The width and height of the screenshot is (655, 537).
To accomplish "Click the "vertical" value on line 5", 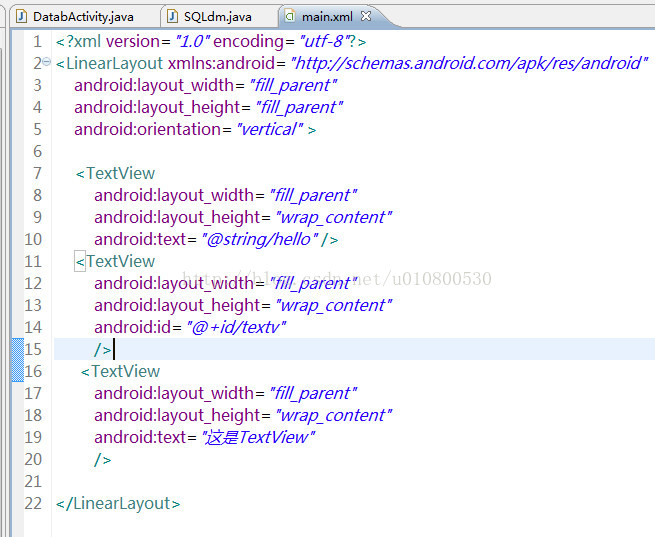I will [x=269, y=129].
